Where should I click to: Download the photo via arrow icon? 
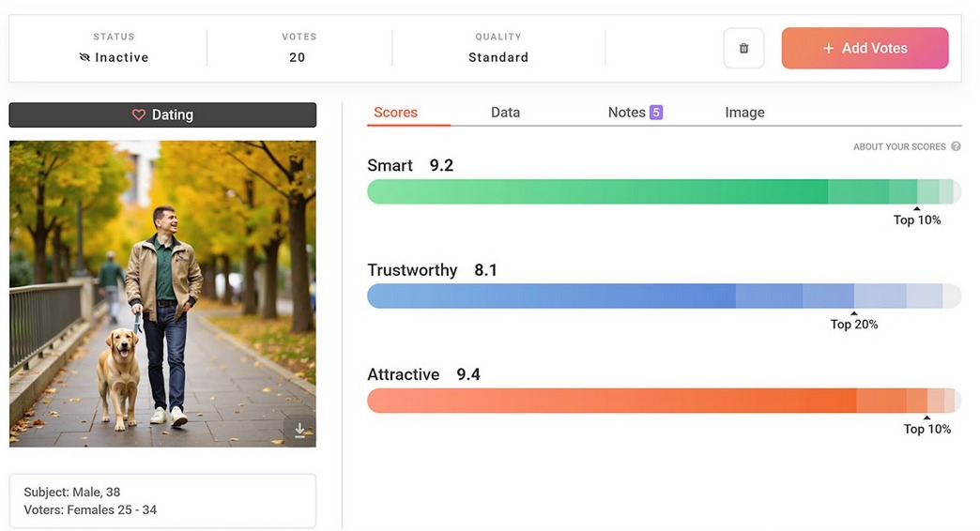click(x=299, y=429)
